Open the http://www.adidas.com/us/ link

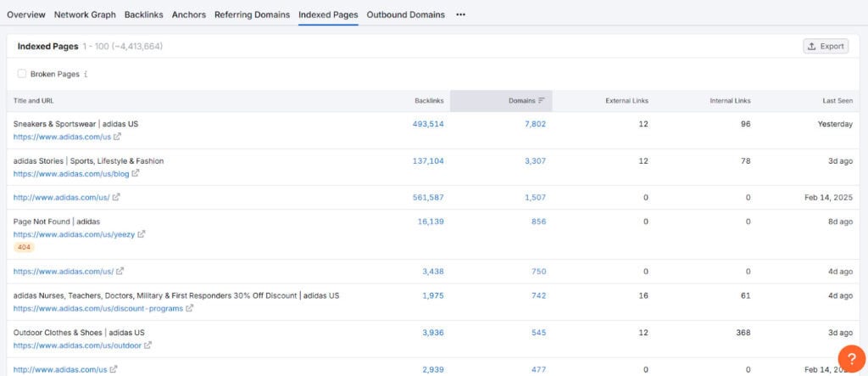click(x=61, y=197)
